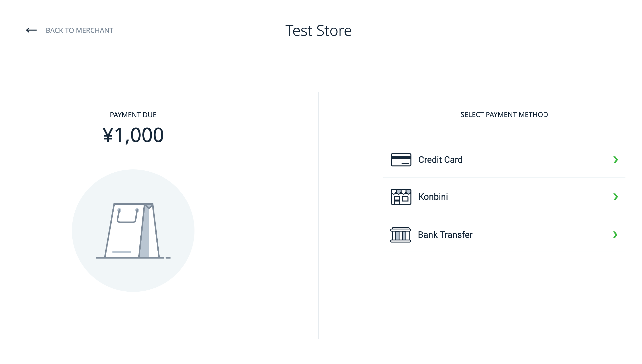Select the Bank Transfer payment row
Screen dimensions: 642x364
tap(504, 234)
